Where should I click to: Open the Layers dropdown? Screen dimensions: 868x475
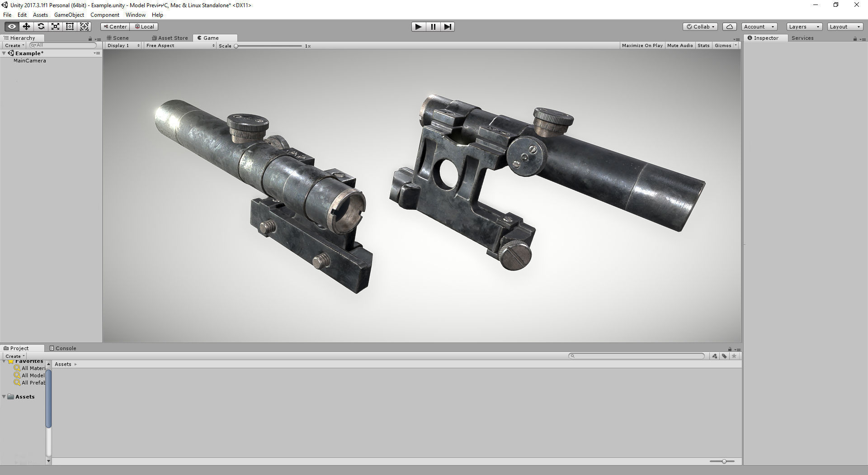[x=804, y=27]
